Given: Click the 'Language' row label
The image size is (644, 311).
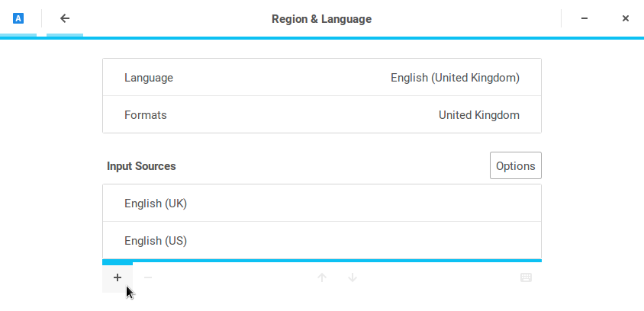Looking at the screenshot, I should 149,78.
